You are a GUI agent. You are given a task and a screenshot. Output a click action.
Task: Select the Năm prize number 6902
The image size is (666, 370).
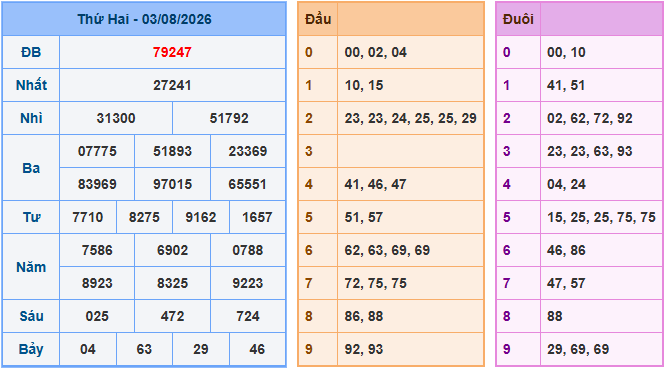(172, 250)
